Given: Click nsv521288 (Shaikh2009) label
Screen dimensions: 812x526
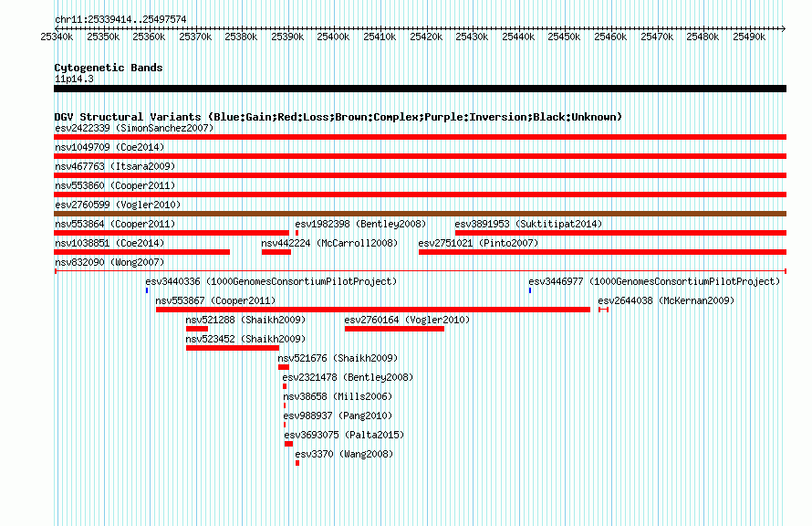Looking at the screenshot, I should tap(245, 320).
